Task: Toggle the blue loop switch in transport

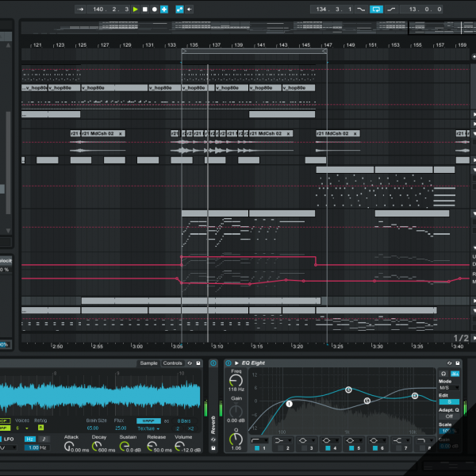Action: [x=376, y=10]
